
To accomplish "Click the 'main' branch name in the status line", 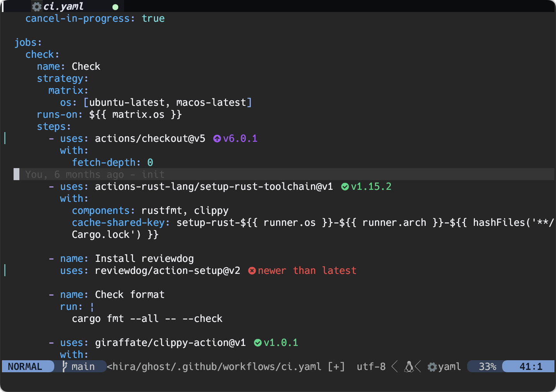I will click(83, 366).
